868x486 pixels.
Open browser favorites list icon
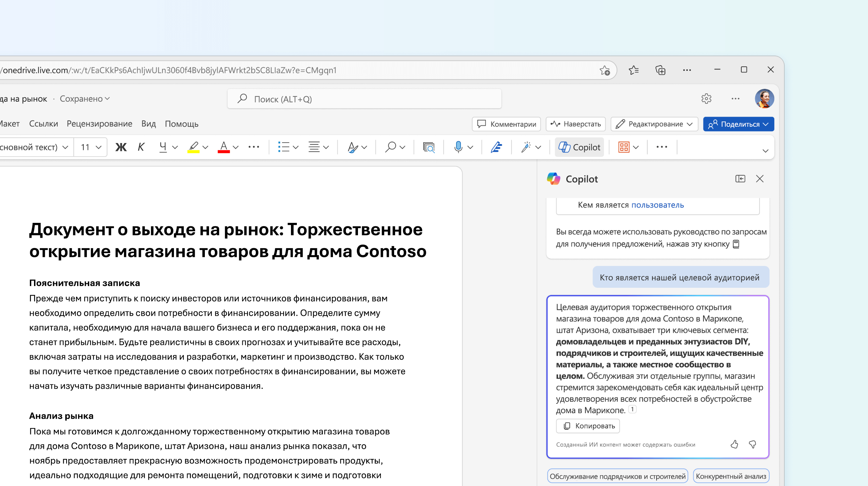[634, 70]
